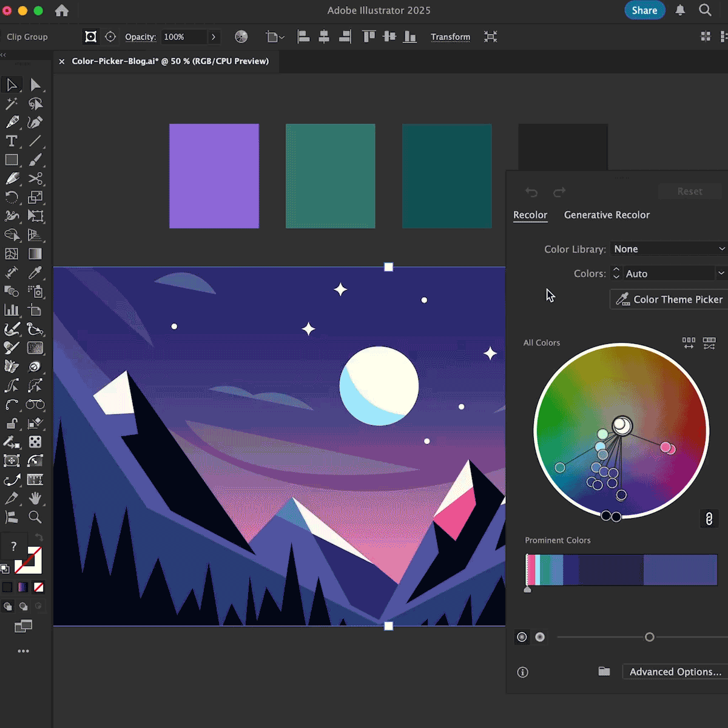The image size is (728, 728).
Task: Click the Recolor Artwork color wheel icon
Action: (x=241, y=37)
